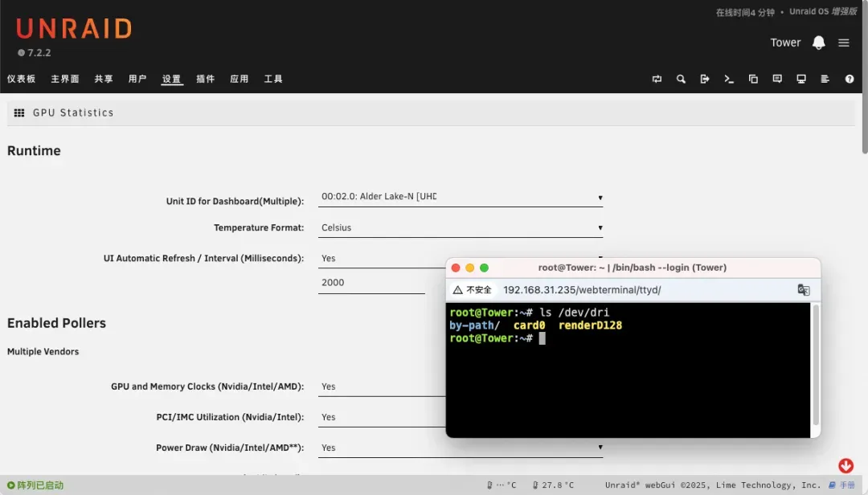868x495 pixels.
Task: Click the refresh interval field showing 2000
Action: pyautogui.click(x=371, y=283)
